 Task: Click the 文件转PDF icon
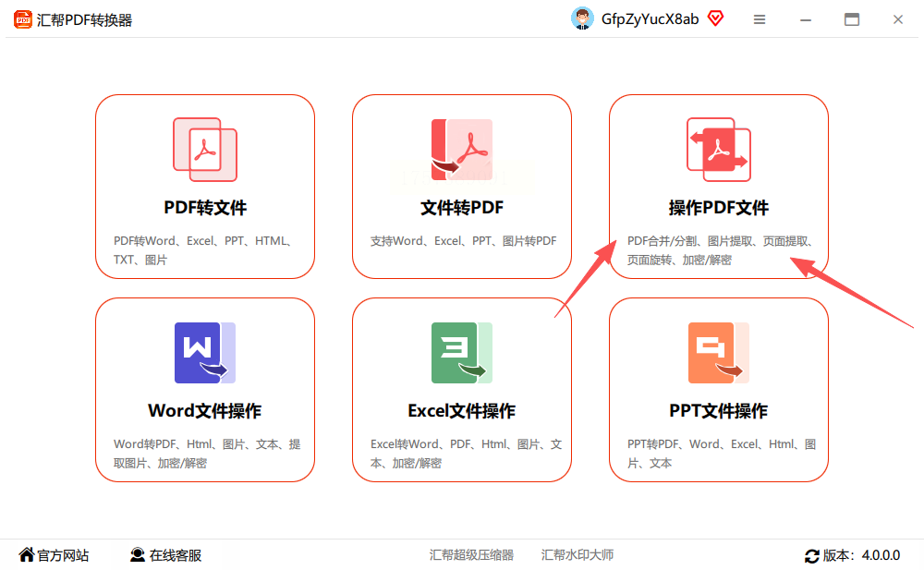coord(462,150)
